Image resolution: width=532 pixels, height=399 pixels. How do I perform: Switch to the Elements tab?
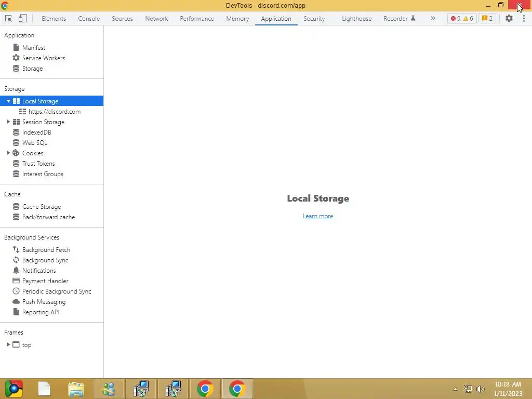point(54,19)
